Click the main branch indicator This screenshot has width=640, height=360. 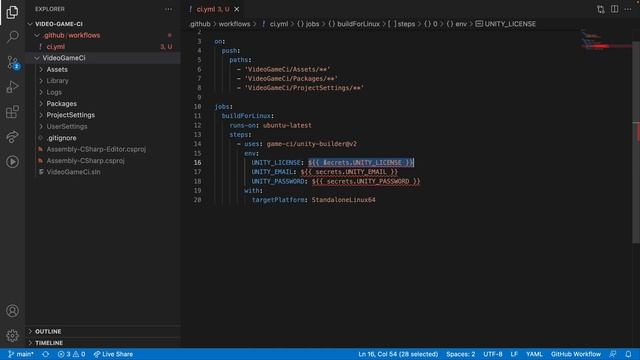point(21,354)
